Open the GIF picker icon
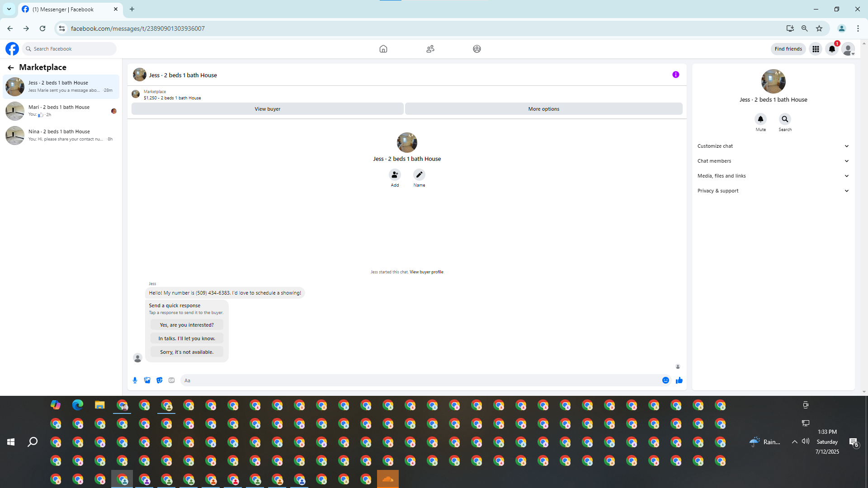 click(171, 380)
